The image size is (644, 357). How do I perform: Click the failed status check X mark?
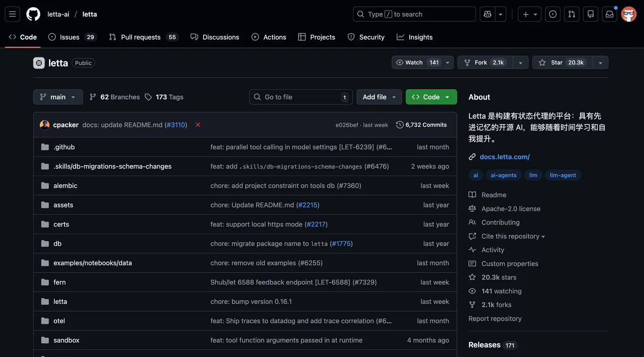click(x=198, y=125)
